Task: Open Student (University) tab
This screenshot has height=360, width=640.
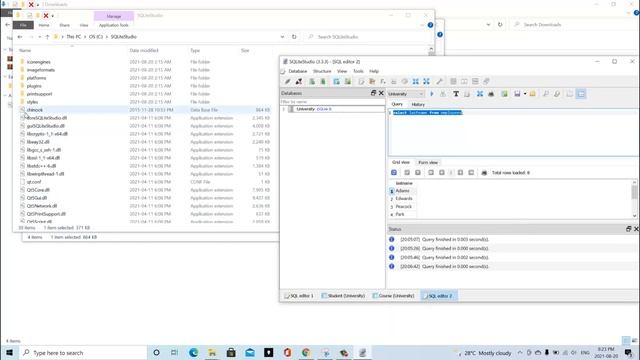Action: (x=343, y=296)
